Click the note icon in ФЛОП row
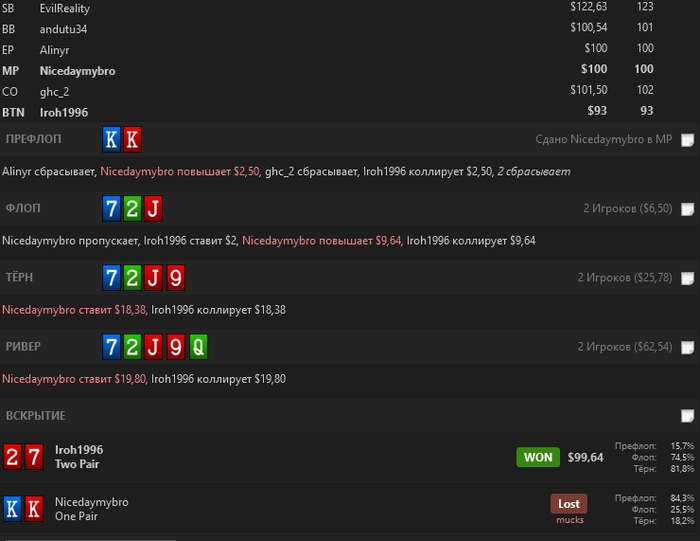Image resolution: width=700 pixels, height=541 pixels. click(x=688, y=209)
